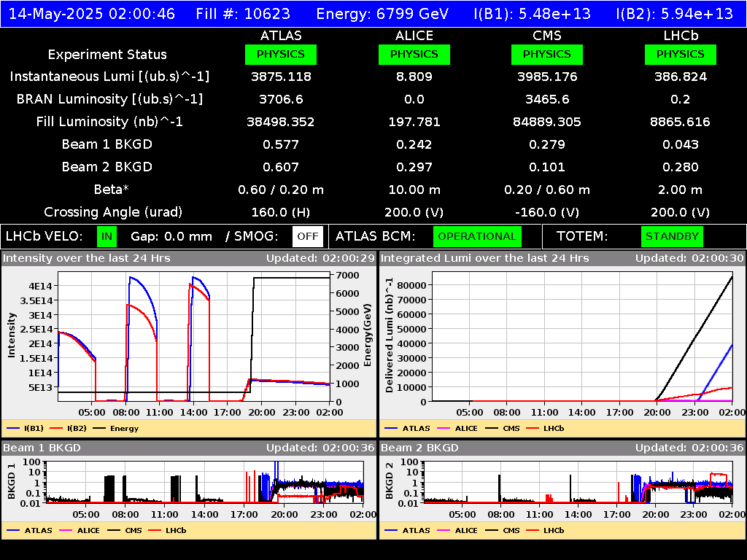Select ALICE instantaneous lumi value 8.809
Viewport: 747px width, 560px height.
[x=414, y=77]
